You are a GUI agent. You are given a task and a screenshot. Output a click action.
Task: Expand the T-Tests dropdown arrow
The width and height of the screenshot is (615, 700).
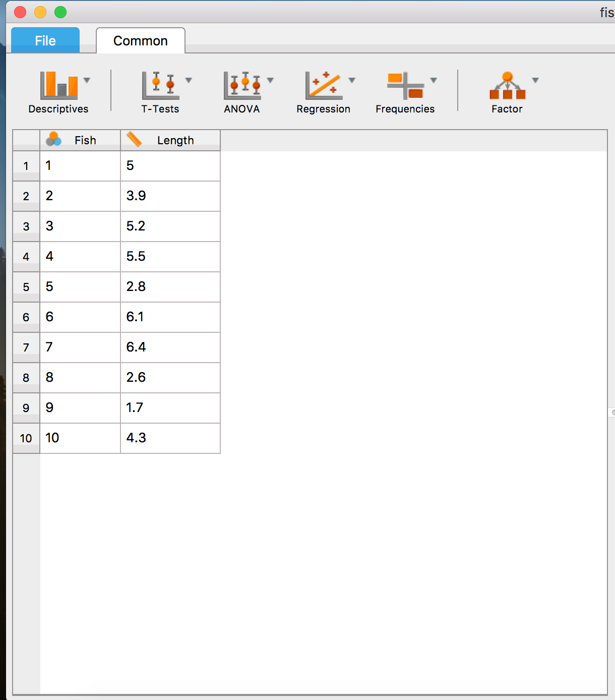[189, 80]
